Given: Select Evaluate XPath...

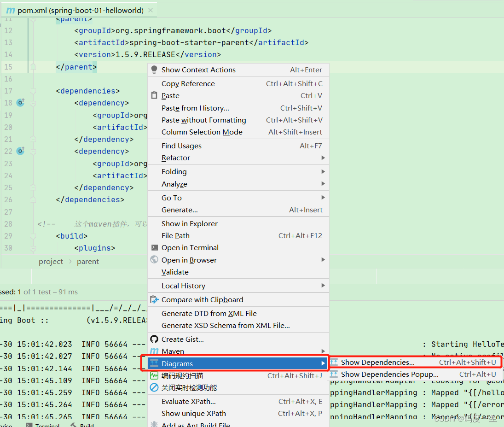Looking at the screenshot, I should (x=238, y=401).
